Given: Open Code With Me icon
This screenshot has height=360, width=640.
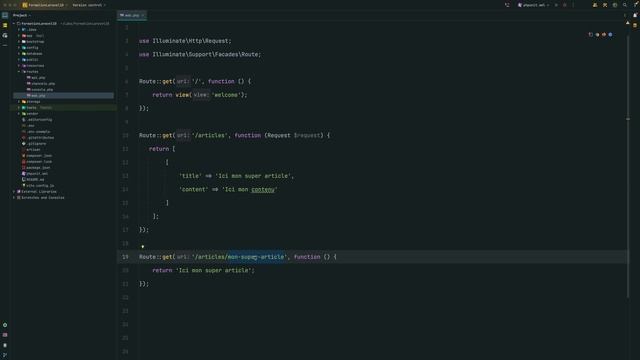Looking at the screenshot, I should pyautogui.click(x=595, y=5).
